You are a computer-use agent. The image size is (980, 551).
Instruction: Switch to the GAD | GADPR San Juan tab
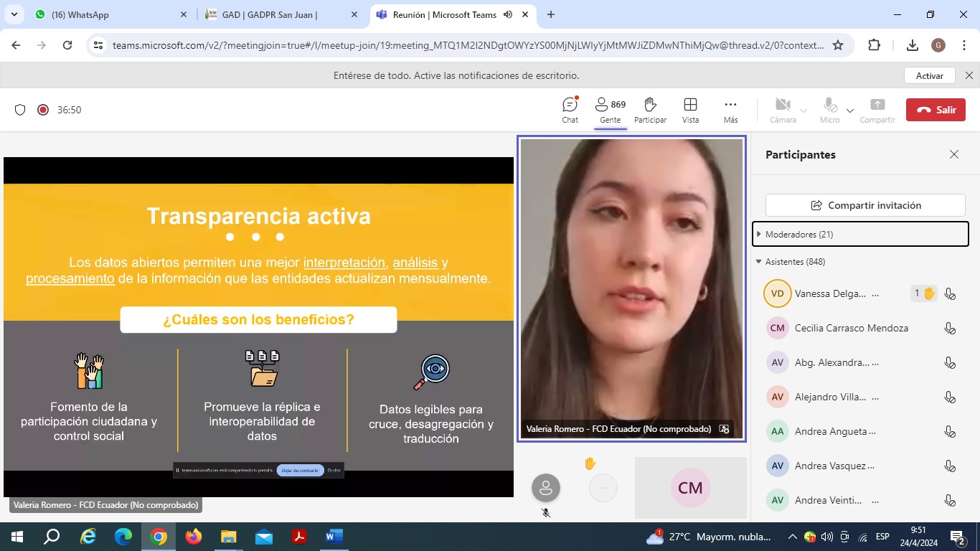pyautogui.click(x=280, y=14)
